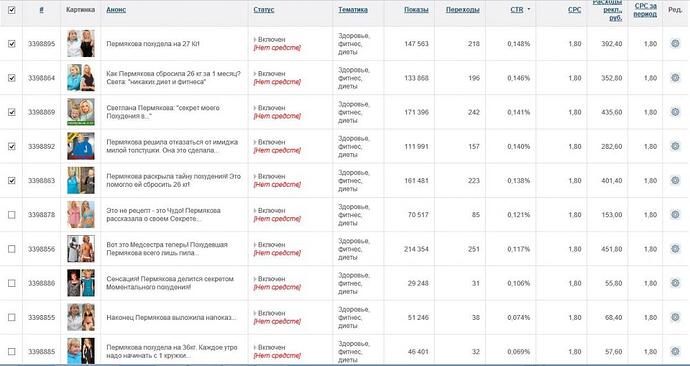Screen dimensions: 690x366
Task: Open edit gear for ad 3398878
Action: (675, 215)
